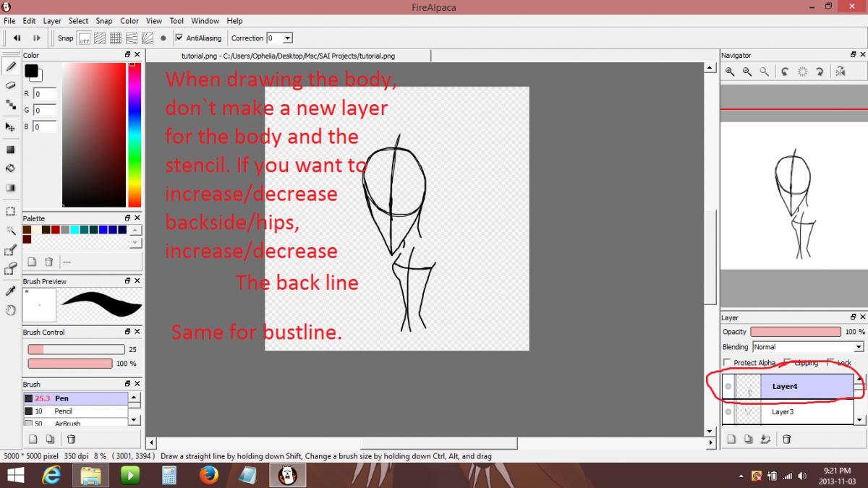
Task: Delete the layer with the trash icon
Action: 787,439
